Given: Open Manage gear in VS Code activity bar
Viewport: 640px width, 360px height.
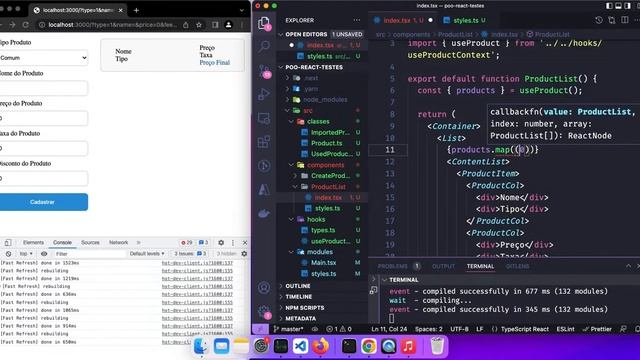Looking at the screenshot, I should point(264,312).
